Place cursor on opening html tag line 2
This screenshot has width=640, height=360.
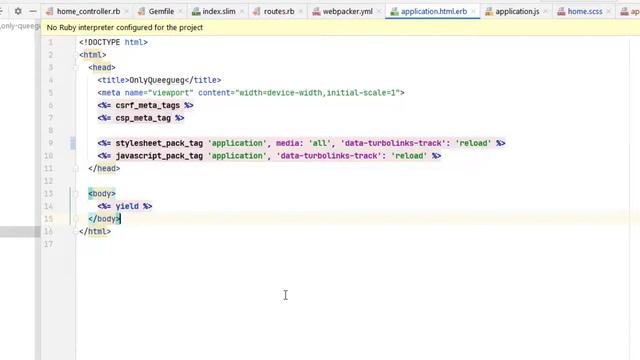coord(93,55)
